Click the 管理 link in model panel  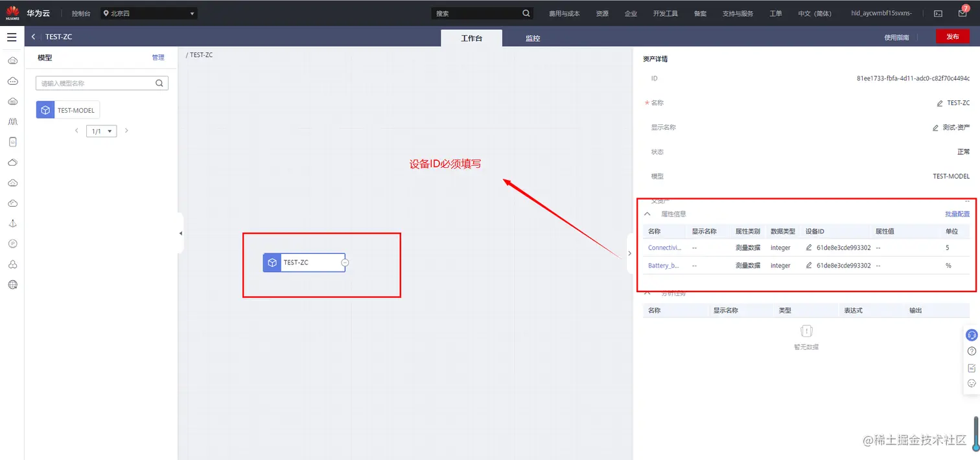tap(158, 58)
